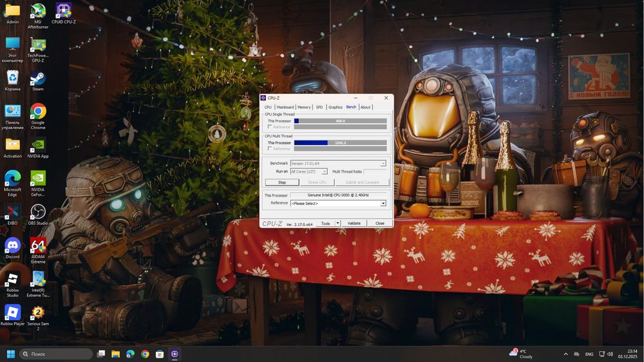Launch the EXBO desktop shortcut
The width and height of the screenshot is (644, 362).
[x=12, y=214]
